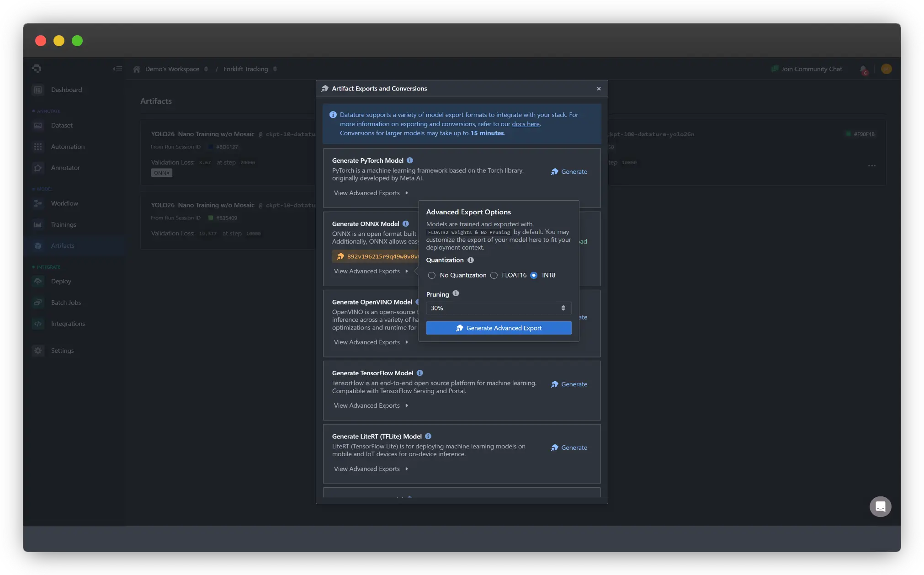Click the Generate Advanced Export button

[x=499, y=328]
